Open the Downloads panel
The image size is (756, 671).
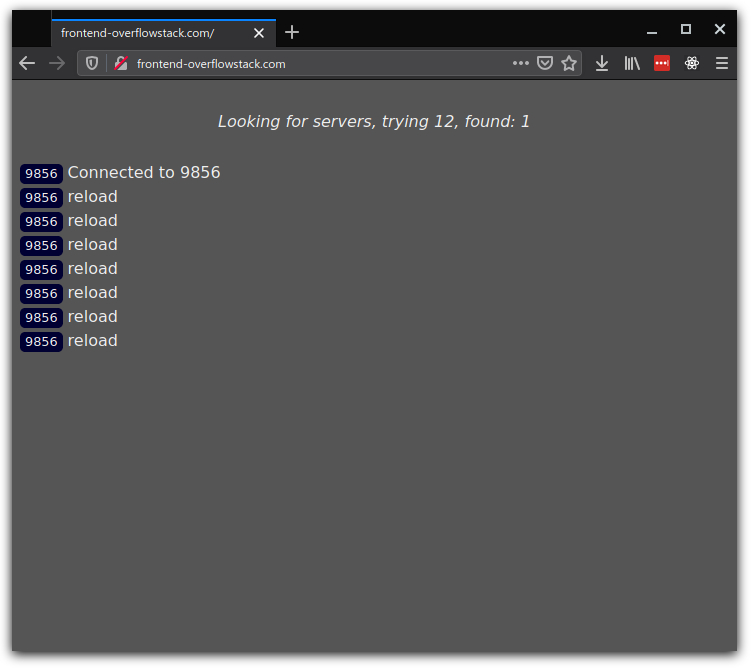[602, 63]
